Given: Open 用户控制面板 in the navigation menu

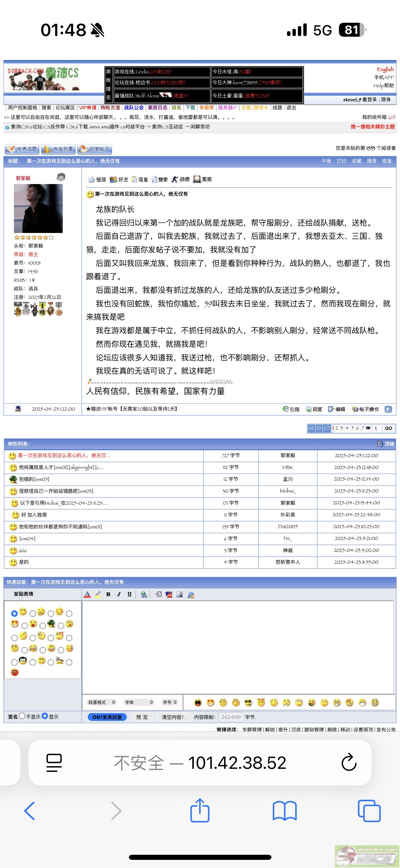Looking at the screenshot, I should click(23, 108).
